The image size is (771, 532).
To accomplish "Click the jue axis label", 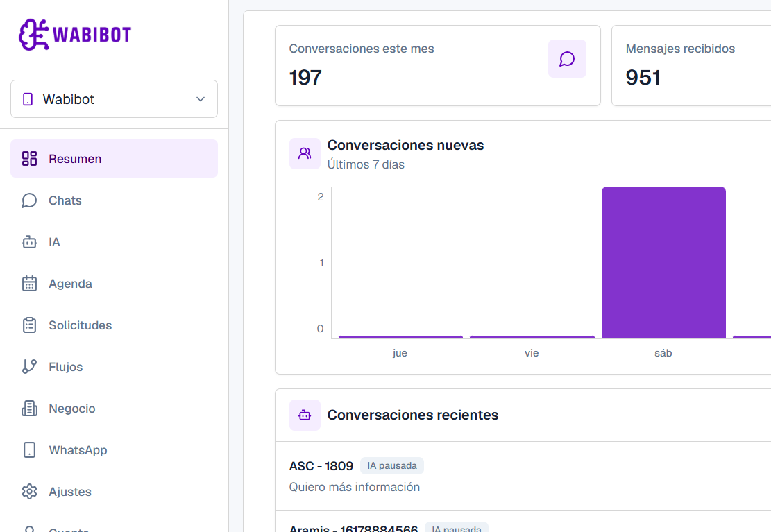I will 400,353.
